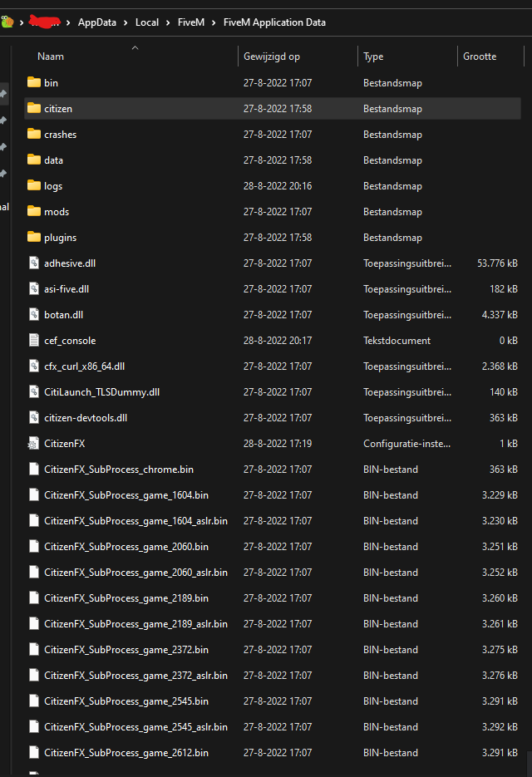The image size is (532, 777).
Task: Click the CitizenFX configuration file icon
Action: pyautogui.click(x=33, y=443)
